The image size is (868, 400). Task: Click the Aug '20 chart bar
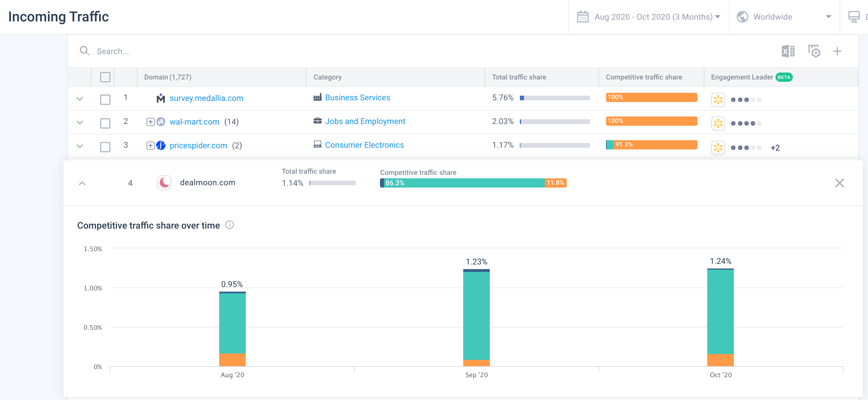[232, 329]
